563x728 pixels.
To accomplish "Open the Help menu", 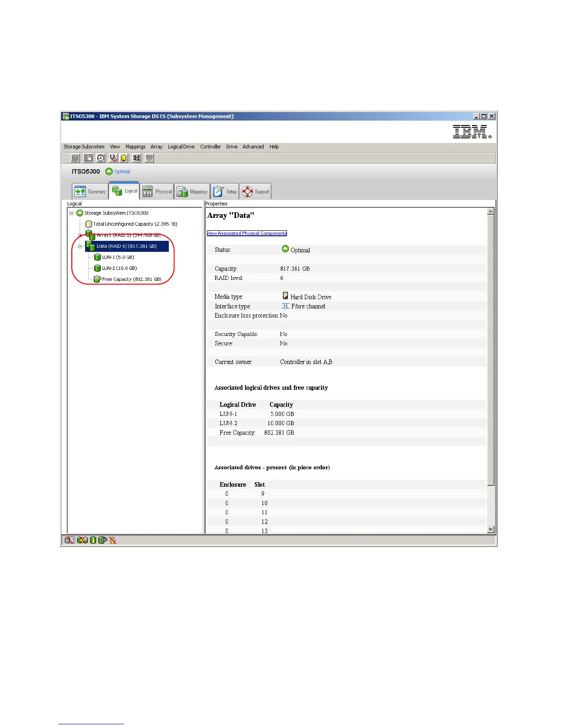I will click(274, 147).
